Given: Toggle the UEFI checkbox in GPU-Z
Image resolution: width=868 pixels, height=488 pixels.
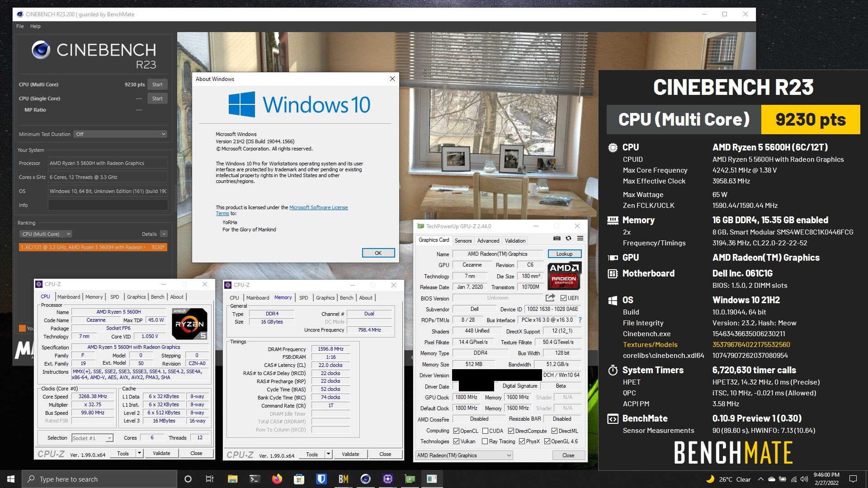Looking at the screenshot, I should click(563, 298).
